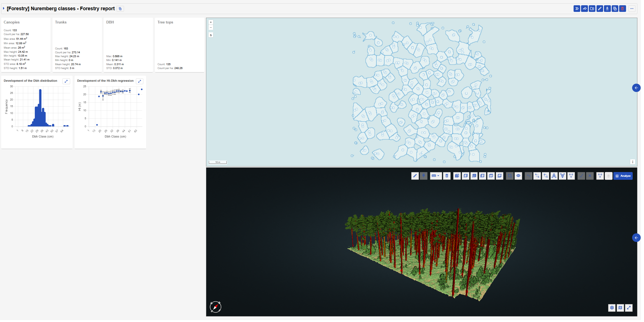Click the 10 m scale bar on map

tap(218, 162)
